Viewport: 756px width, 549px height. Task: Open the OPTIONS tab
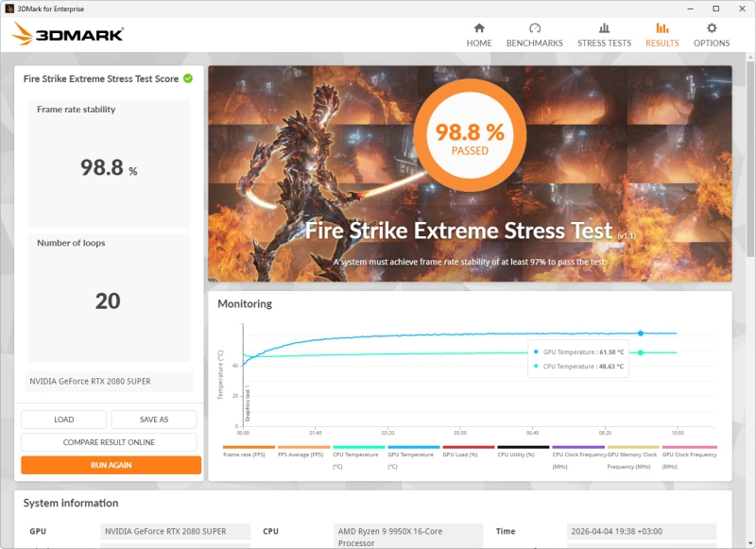(712, 35)
